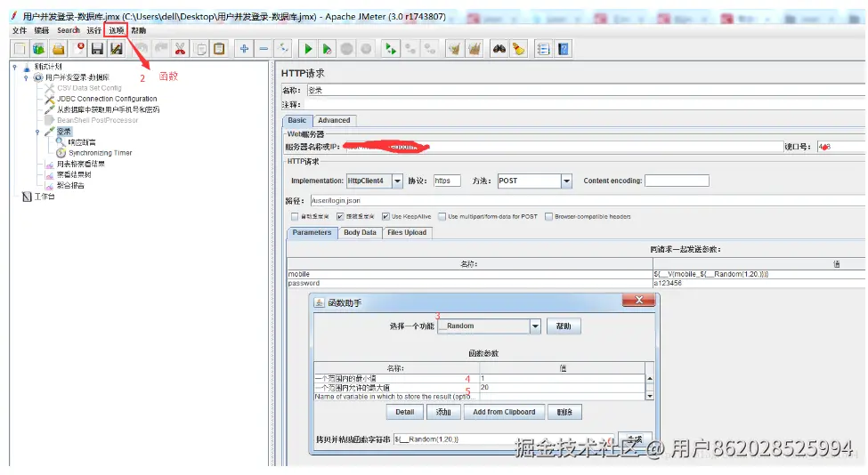Select CSV Data Set Config tree node
868x475 pixels.
coord(89,88)
